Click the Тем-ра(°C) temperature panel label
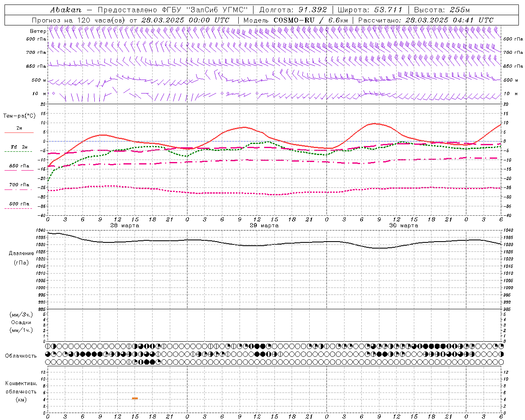The width and height of the screenshot is (525, 420). point(19,116)
